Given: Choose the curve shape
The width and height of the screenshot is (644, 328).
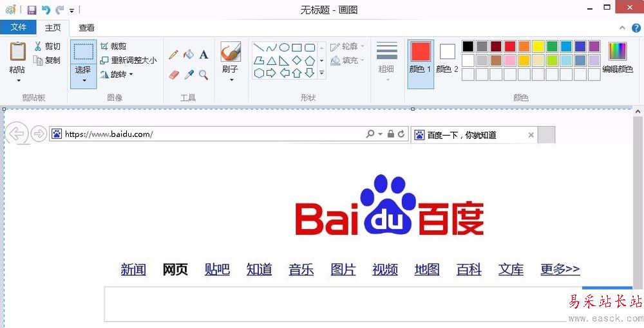Looking at the screenshot, I should (x=271, y=48).
